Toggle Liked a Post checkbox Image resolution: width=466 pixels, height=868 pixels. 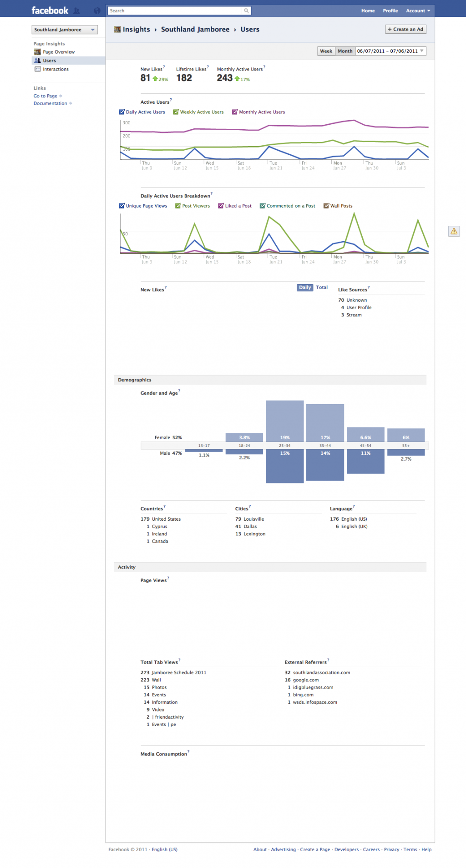point(221,206)
